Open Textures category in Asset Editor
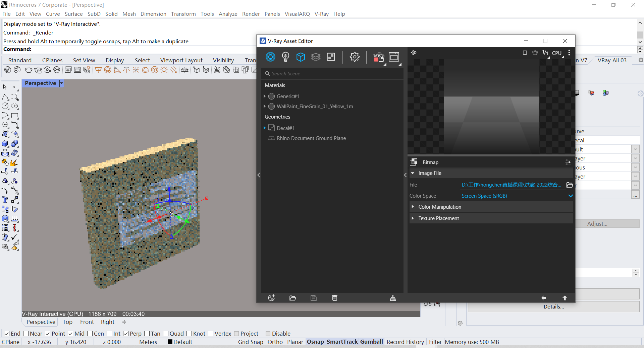The height and width of the screenshot is (348, 644). click(331, 57)
